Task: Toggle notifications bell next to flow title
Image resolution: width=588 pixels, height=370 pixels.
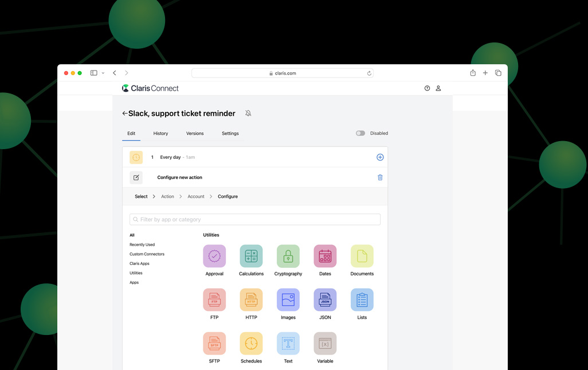Action: coord(248,114)
